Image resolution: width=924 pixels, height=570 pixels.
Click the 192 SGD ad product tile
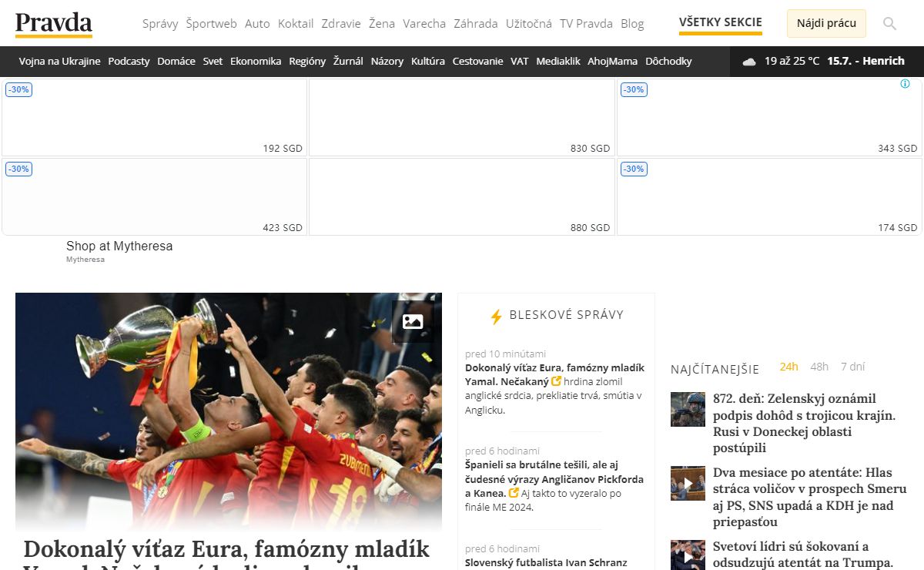coord(154,118)
